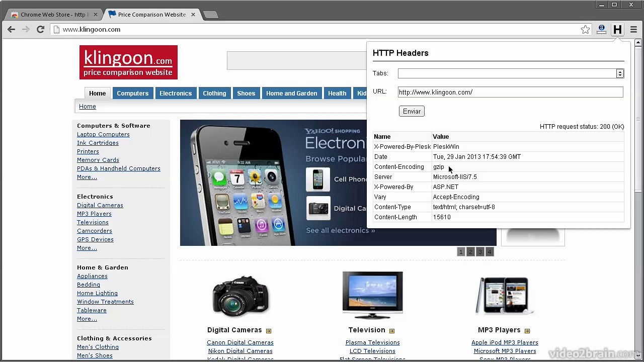Click the Cell Phones thumbnail in banner
The height and width of the screenshot is (362, 644).
point(318,179)
